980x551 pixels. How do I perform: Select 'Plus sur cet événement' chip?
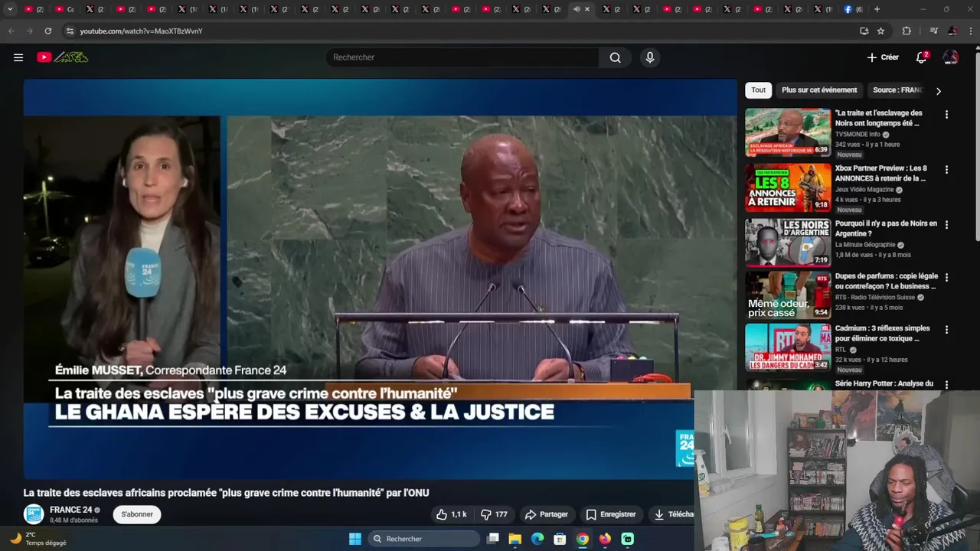tap(819, 90)
